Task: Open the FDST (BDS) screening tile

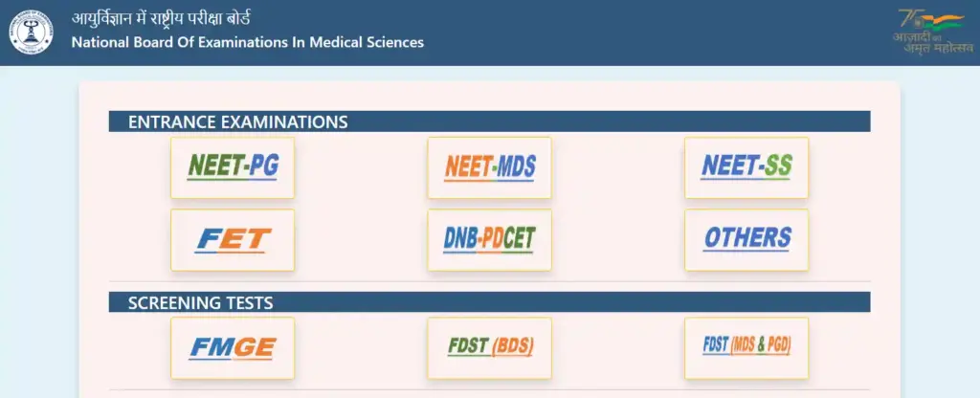Action: 489,347
